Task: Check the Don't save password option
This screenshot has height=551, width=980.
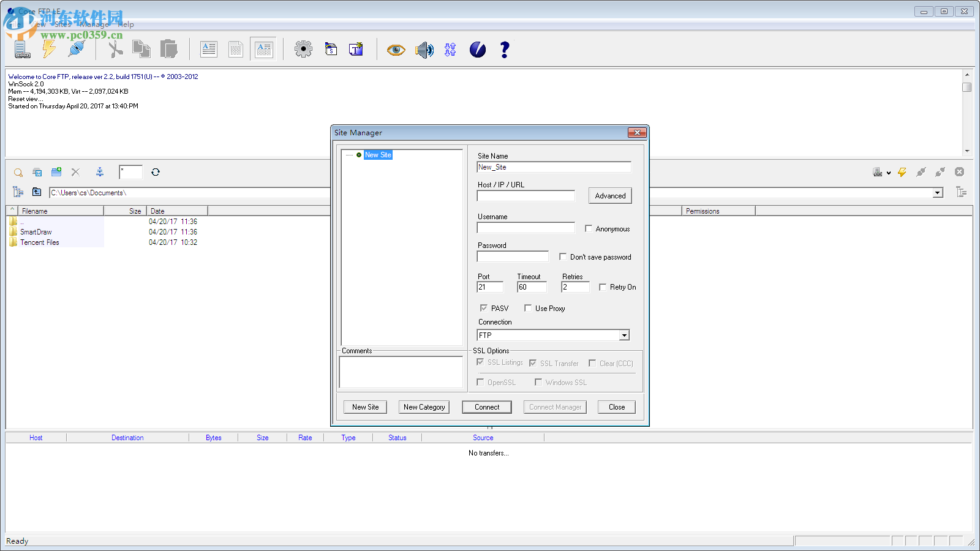Action: coord(563,257)
